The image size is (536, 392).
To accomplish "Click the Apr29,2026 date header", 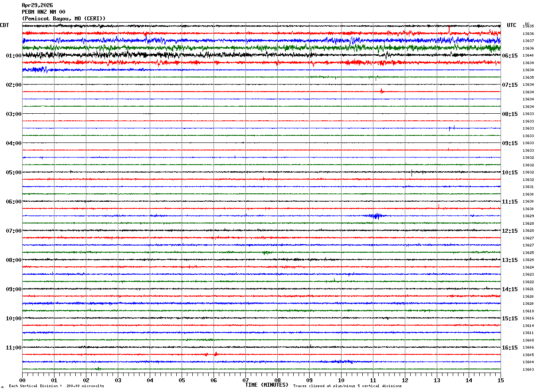I will coord(37,5).
